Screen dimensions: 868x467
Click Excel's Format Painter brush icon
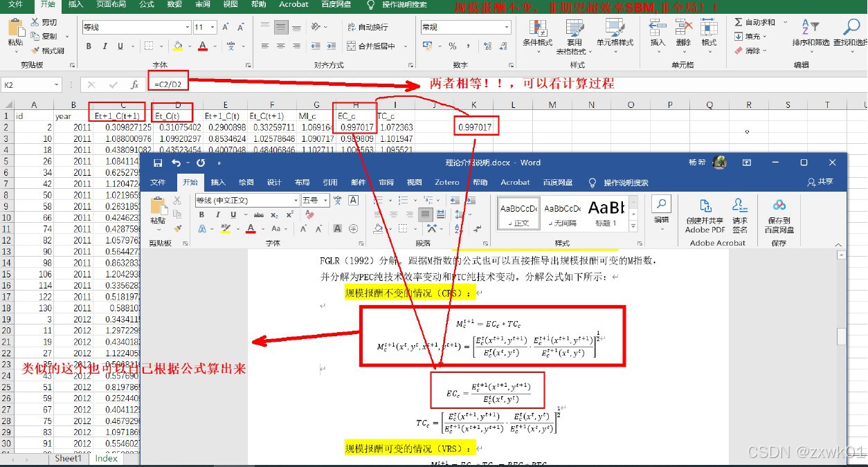pos(35,51)
